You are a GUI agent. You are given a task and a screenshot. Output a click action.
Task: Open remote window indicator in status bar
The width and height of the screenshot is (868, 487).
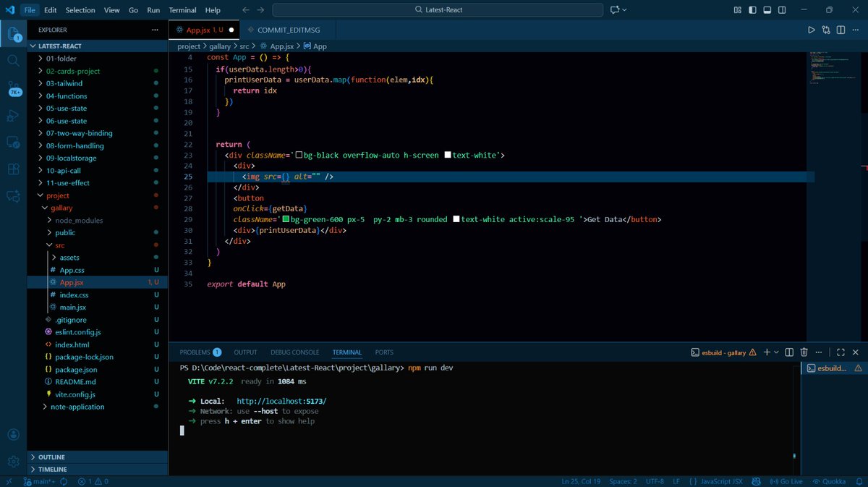coord(8,481)
